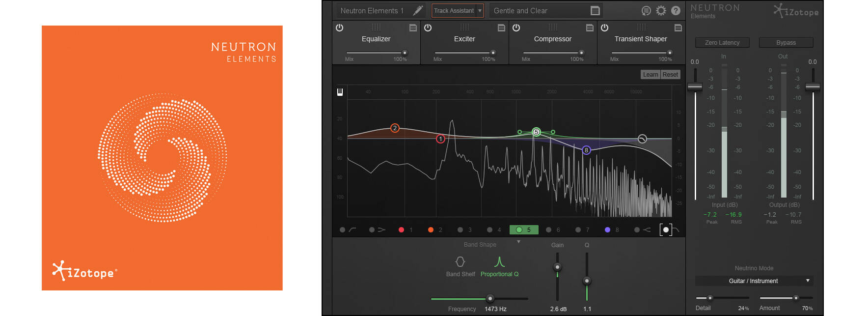Grab the Equalizer module drag handle
The height and width of the screenshot is (316, 868).
point(376,27)
